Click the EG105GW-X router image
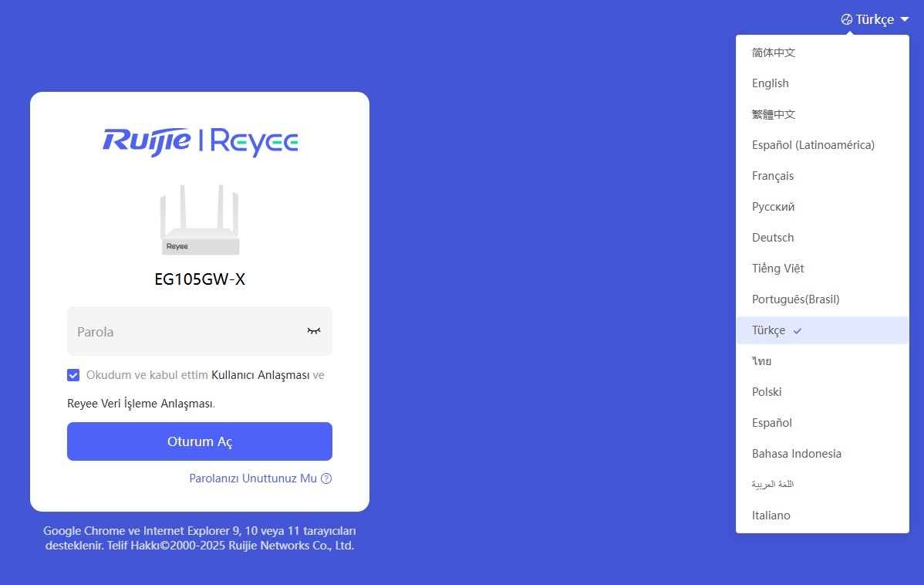Screen dimensions: 924x585 pos(200,219)
